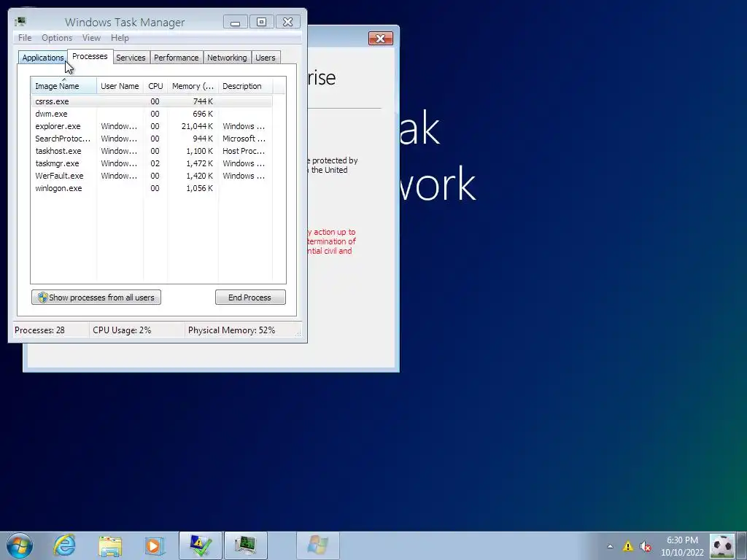Select the Processes tab

click(90, 56)
